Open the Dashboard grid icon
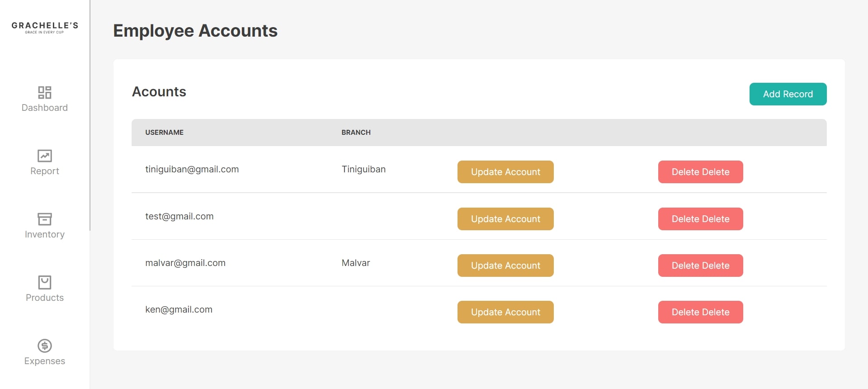Image resolution: width=868 pixels, height=389 pixels. pyautogui.click(x=45, y=92)
